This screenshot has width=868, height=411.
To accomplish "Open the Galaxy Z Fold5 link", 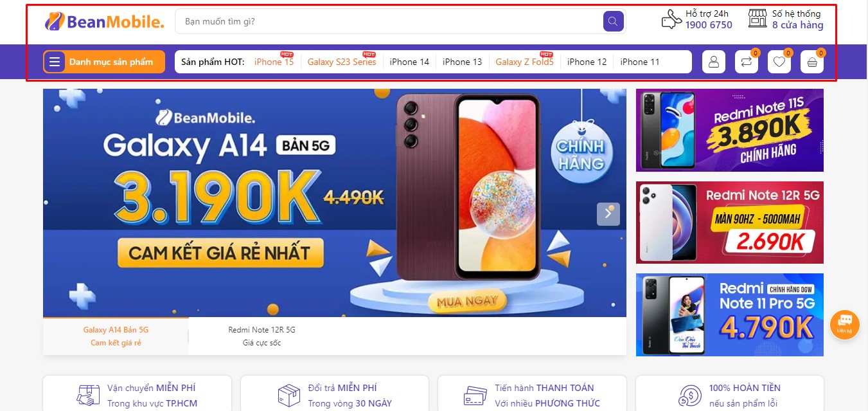I will click(x=524, y=62).
